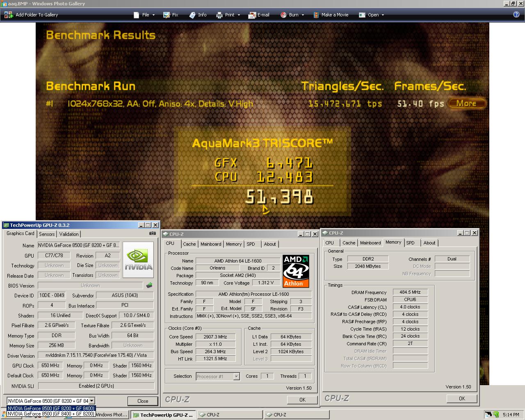Viewport: 525px width, 420px height.
Task: Click Make a Movie
Action: 331,15
